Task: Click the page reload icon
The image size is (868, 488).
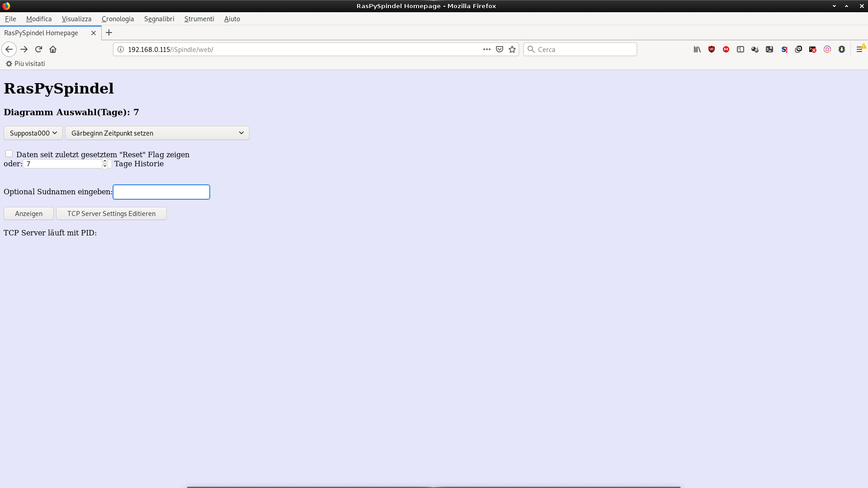Action: [38, 49]
